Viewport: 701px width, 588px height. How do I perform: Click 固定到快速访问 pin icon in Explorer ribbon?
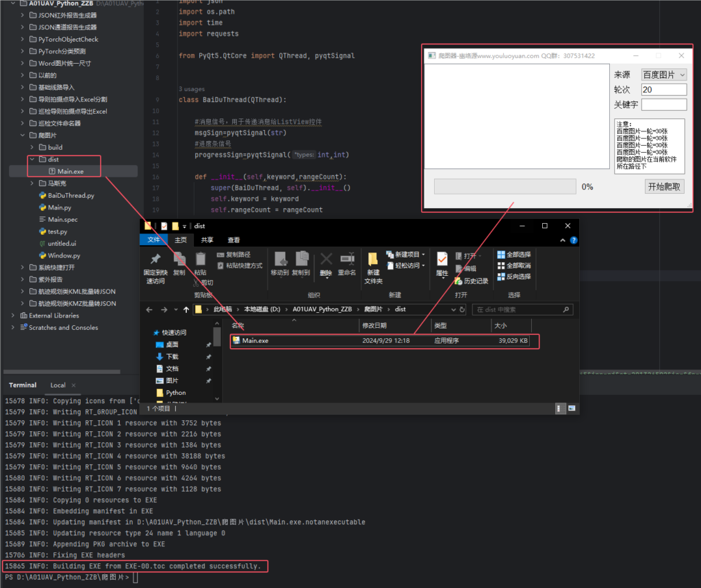(155, 259)
